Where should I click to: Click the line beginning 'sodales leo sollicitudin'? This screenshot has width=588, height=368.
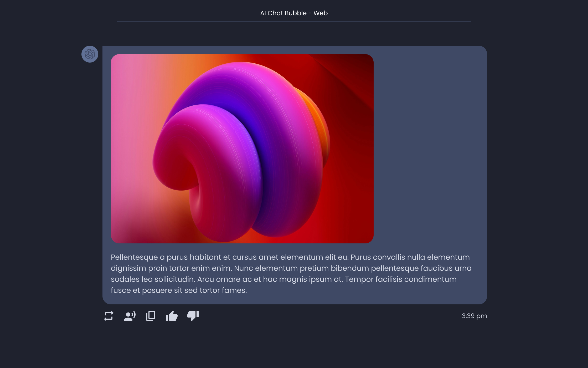click(x=284, y=279)
